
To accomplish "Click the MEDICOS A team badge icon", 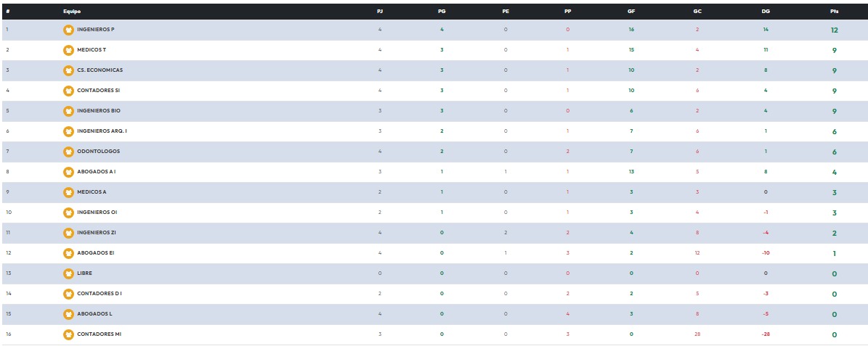I will coord(68,192).
